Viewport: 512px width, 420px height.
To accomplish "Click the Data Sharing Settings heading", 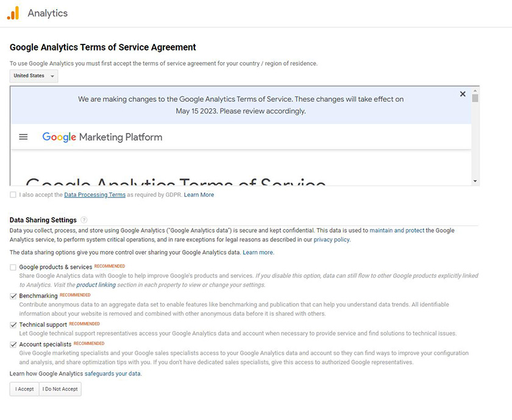I will pyautogui.click(x=43, y=220).
